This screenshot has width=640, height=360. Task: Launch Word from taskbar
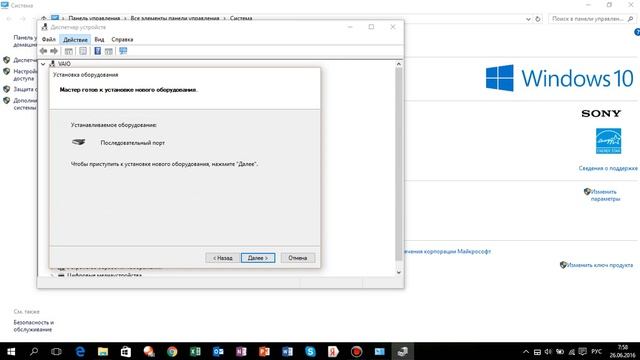click(287, 351)
